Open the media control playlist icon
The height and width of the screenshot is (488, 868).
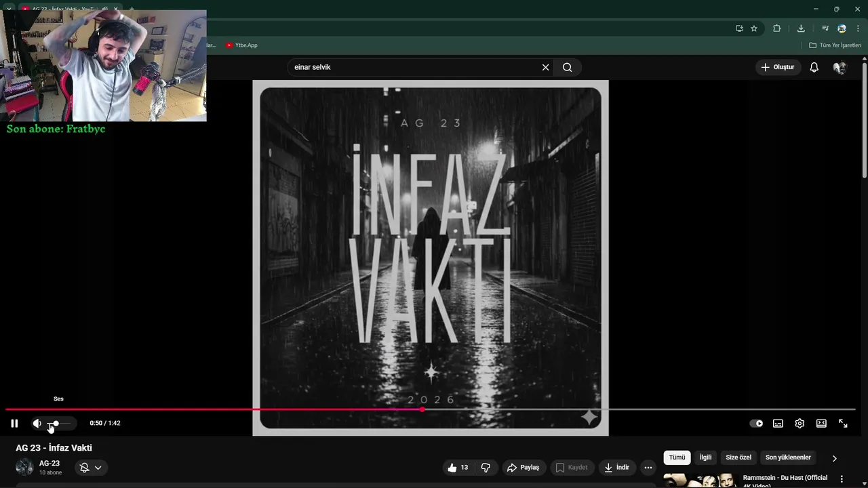[825, 28]
